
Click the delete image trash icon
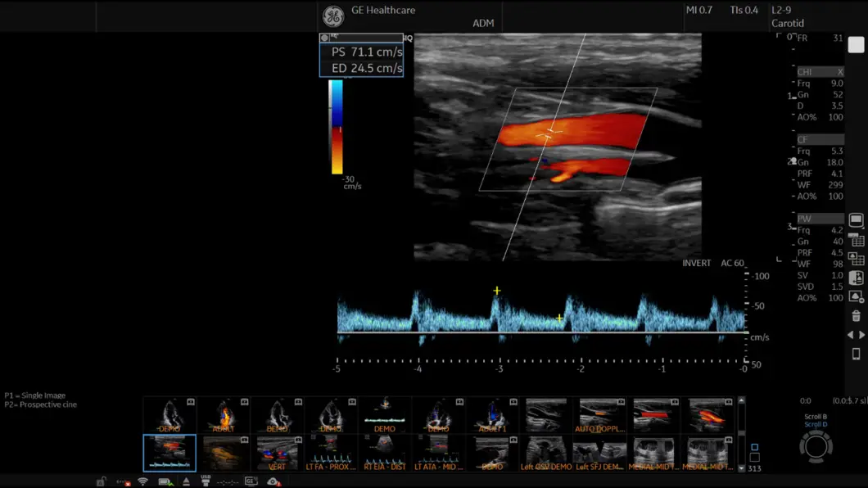tap(856, 315)
